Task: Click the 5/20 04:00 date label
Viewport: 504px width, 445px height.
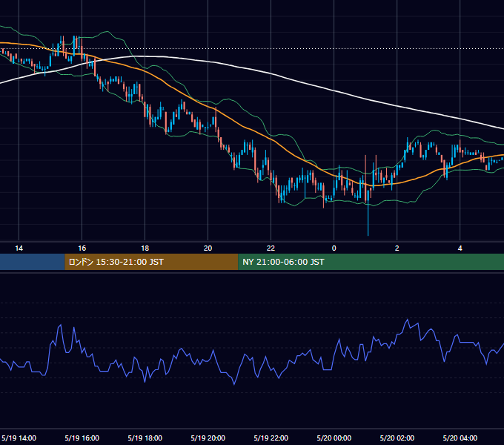Action: click(460, 438)
